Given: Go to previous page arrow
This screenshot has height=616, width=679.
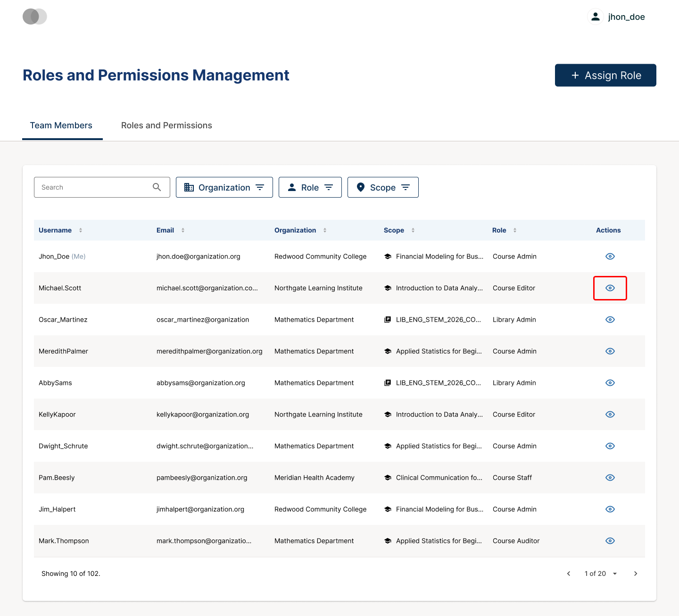Looking at the screenshot, I should pos(569,574).
